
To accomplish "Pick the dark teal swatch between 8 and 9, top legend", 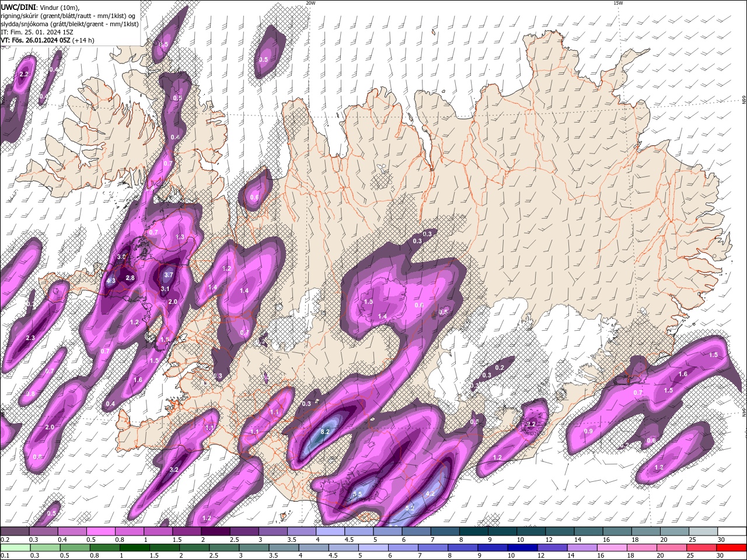I will coord(473,531).
